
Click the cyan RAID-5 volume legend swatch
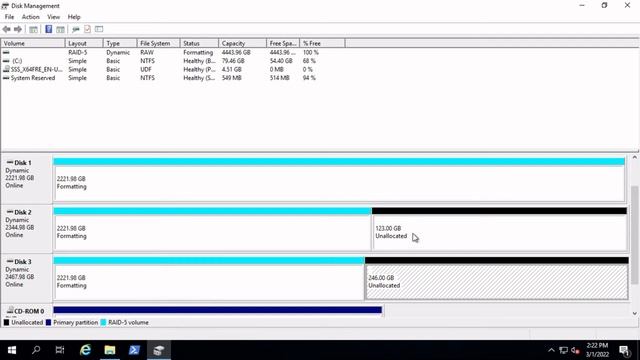click(103, 322)
